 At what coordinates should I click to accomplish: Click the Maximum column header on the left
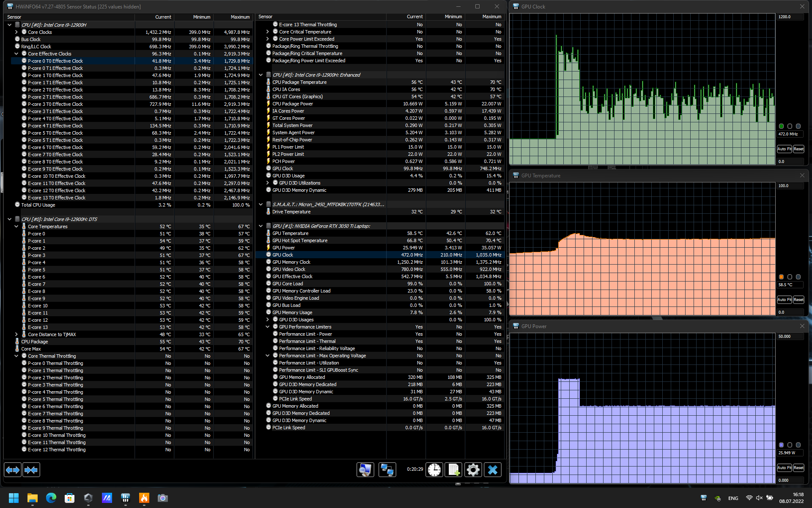coord(240,17)
